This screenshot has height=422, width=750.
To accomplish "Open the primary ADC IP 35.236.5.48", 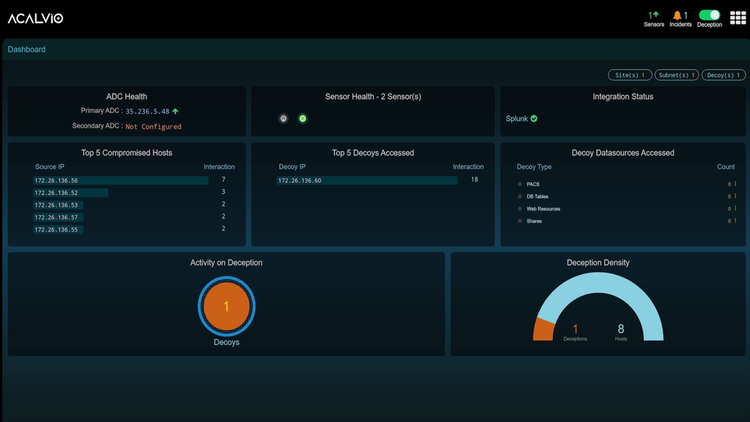I will pyautogui.click(x=147, y=111).
